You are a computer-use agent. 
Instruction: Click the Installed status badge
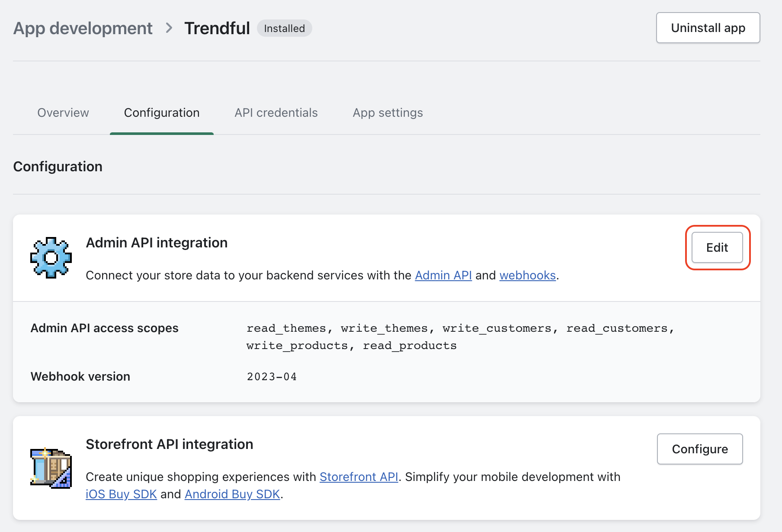click(x=285, y=28)
